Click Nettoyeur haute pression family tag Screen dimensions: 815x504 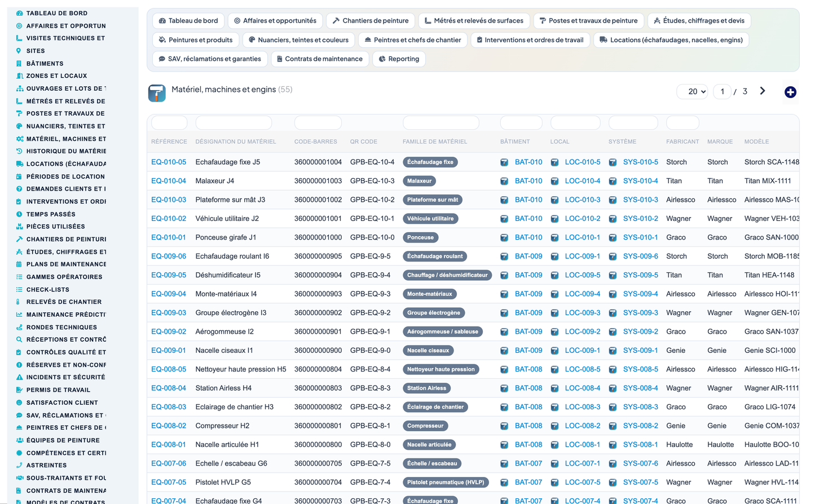(441, 369)
